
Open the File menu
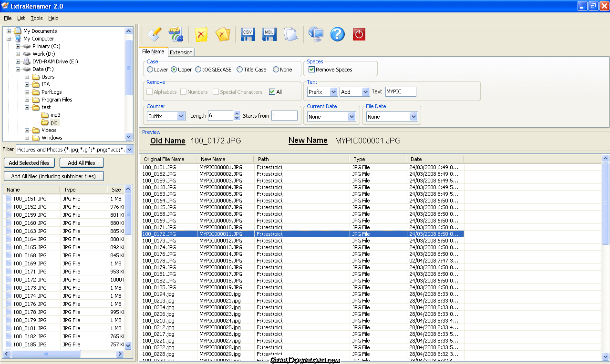point(8,18)
